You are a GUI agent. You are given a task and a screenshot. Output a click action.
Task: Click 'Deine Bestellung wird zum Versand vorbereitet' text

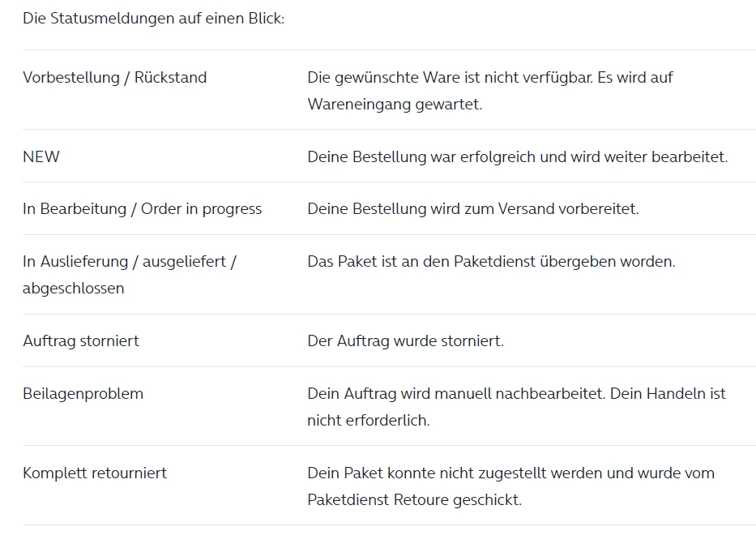[x=473, y=209]
